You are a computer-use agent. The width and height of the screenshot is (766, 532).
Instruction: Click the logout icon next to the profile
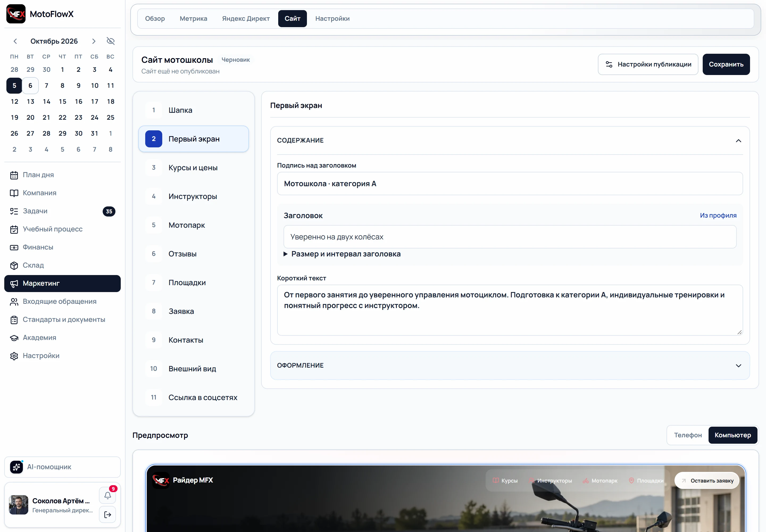click(x=107, y=515)
